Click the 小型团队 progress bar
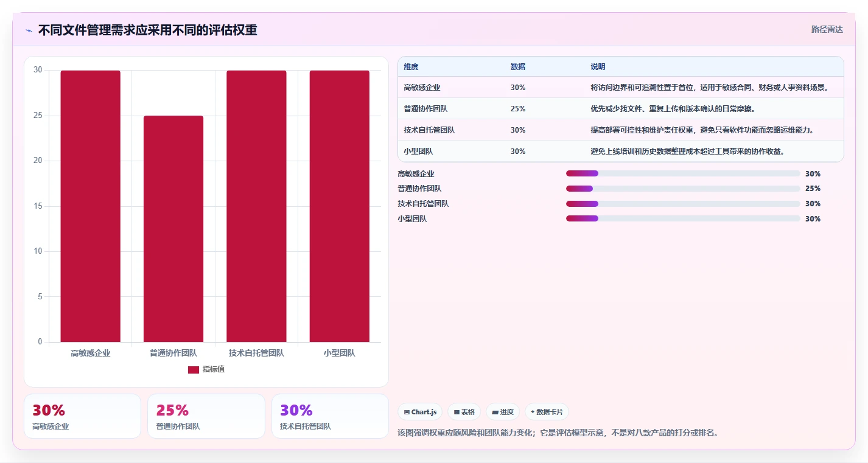The height and width of the screenshot is (463, 868). (683, 218)
